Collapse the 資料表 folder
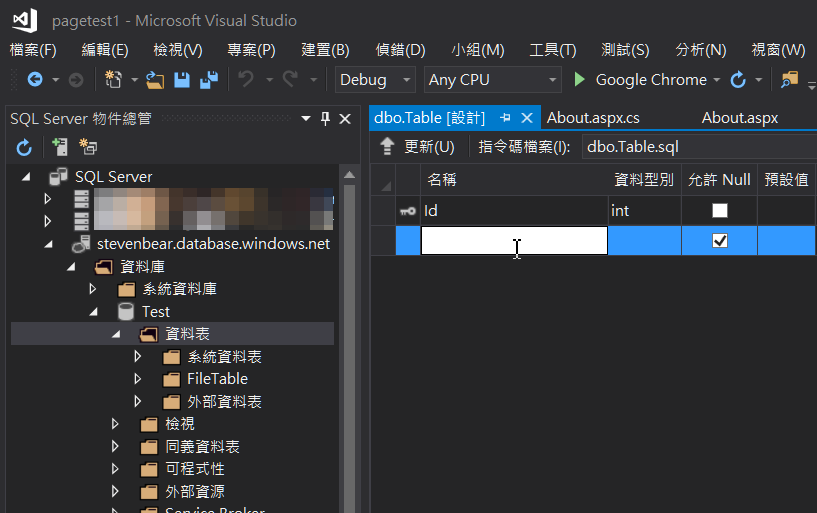 tap(116, 334)
